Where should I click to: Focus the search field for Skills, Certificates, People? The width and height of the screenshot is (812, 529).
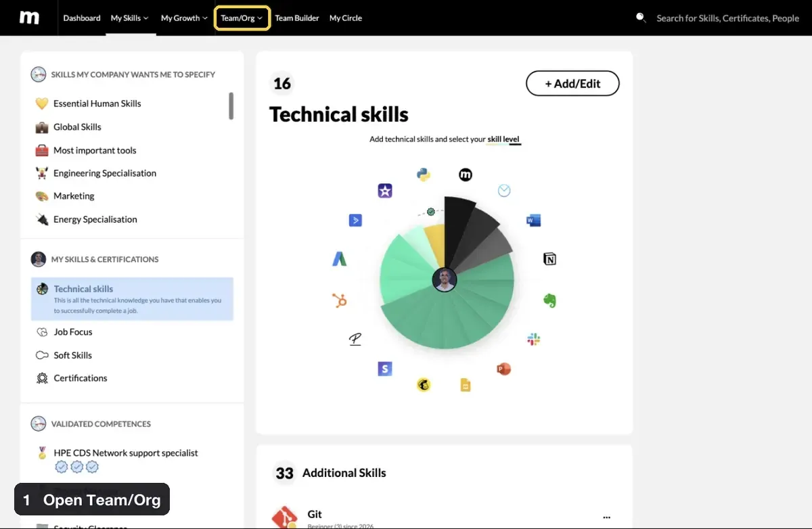(727, 18)
